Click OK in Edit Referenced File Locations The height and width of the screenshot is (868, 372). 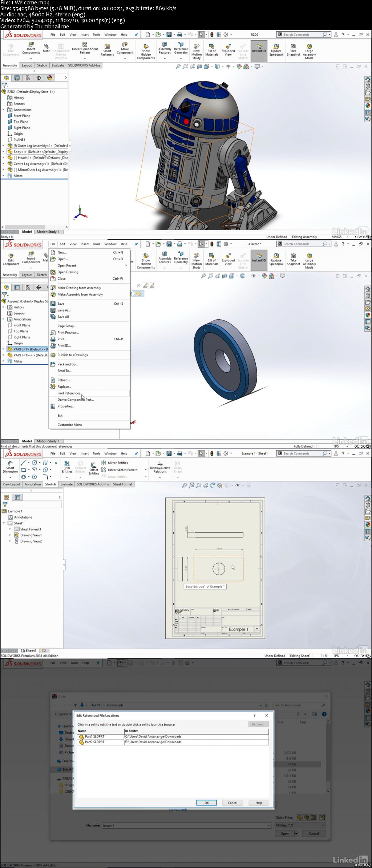pos(206,803)
